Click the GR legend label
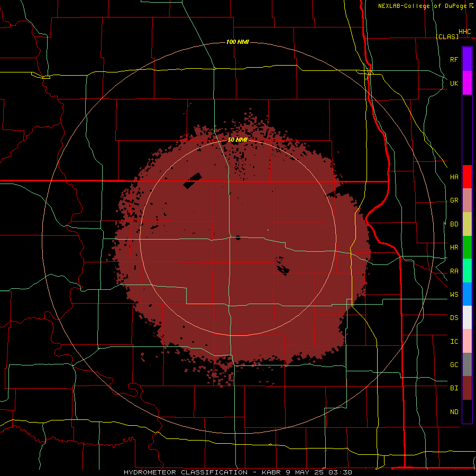476x476 pixels. coord(454,200)
